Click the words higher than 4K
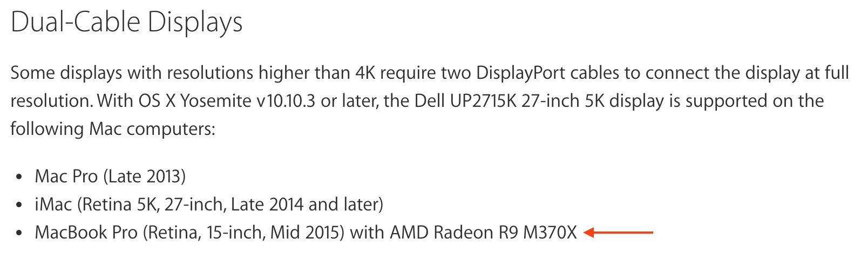 coord(317,73)
